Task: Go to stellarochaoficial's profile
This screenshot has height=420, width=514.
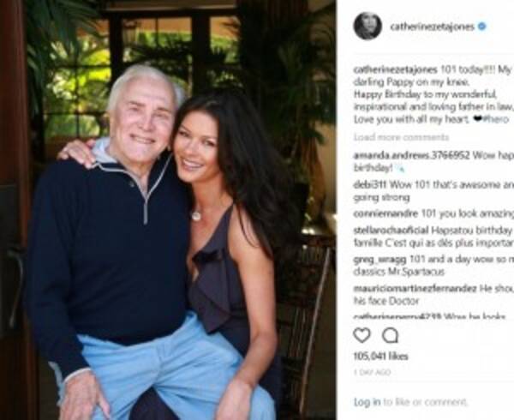Action: [x=391, y=231]
